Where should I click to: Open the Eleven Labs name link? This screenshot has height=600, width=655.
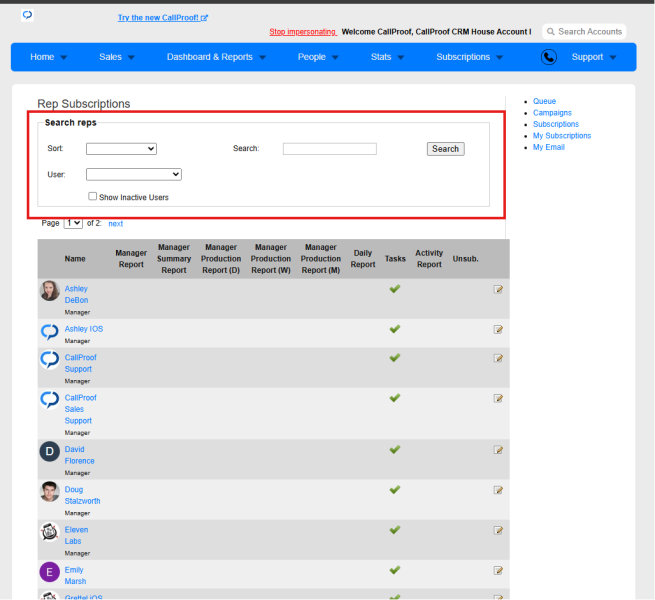(76, 535)
